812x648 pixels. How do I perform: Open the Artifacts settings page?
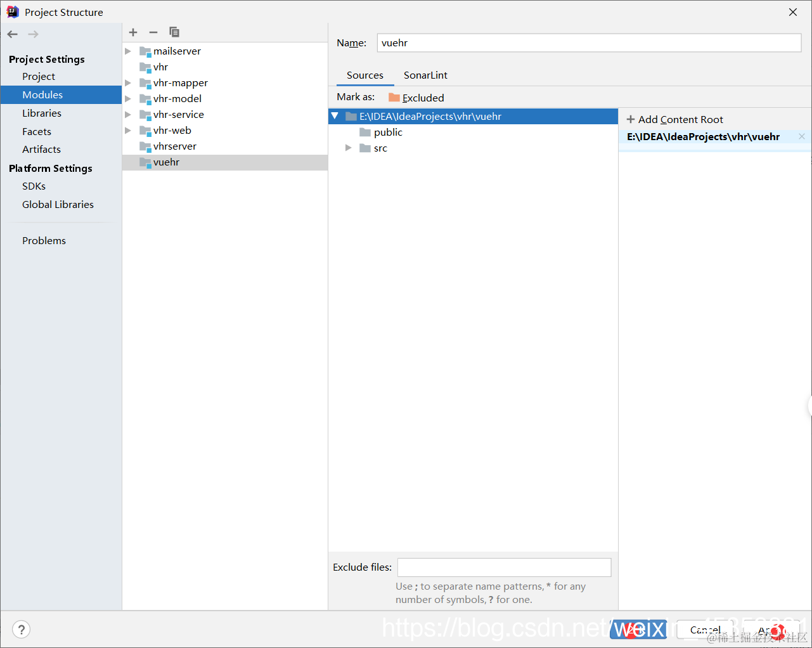pyautogui.click(x=42, y=150)
